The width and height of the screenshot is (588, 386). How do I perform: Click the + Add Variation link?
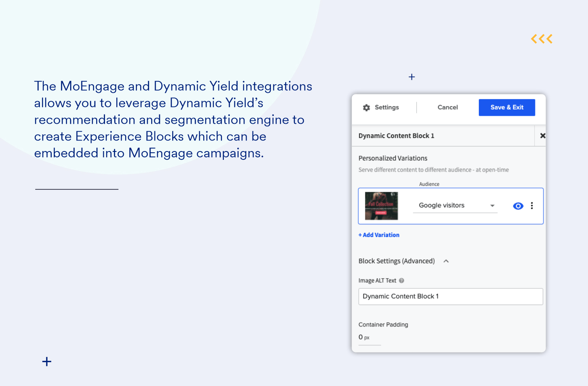tap(379, 235)
